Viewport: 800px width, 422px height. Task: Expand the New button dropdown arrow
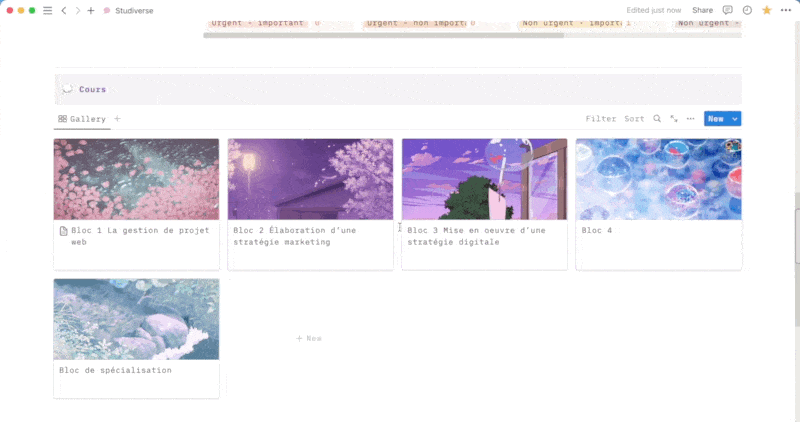[735, 119]
